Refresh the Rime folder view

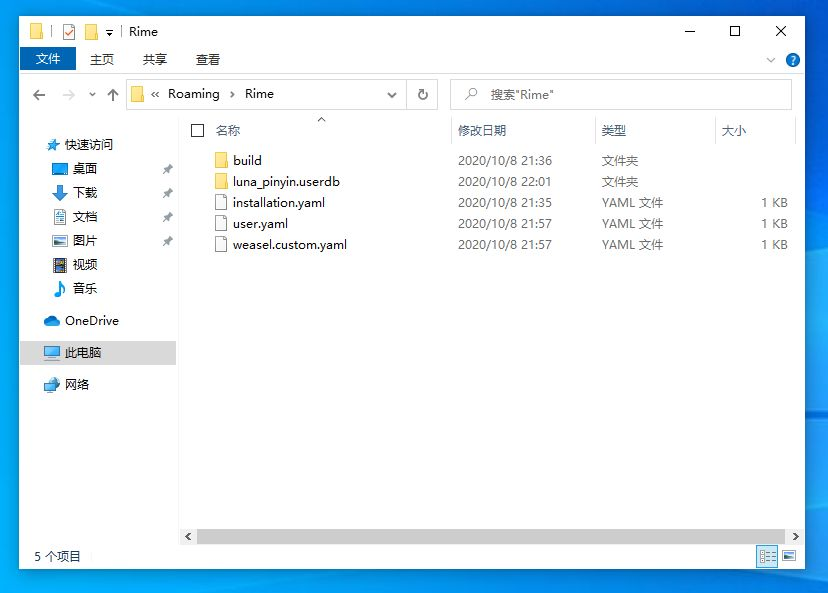422,93
